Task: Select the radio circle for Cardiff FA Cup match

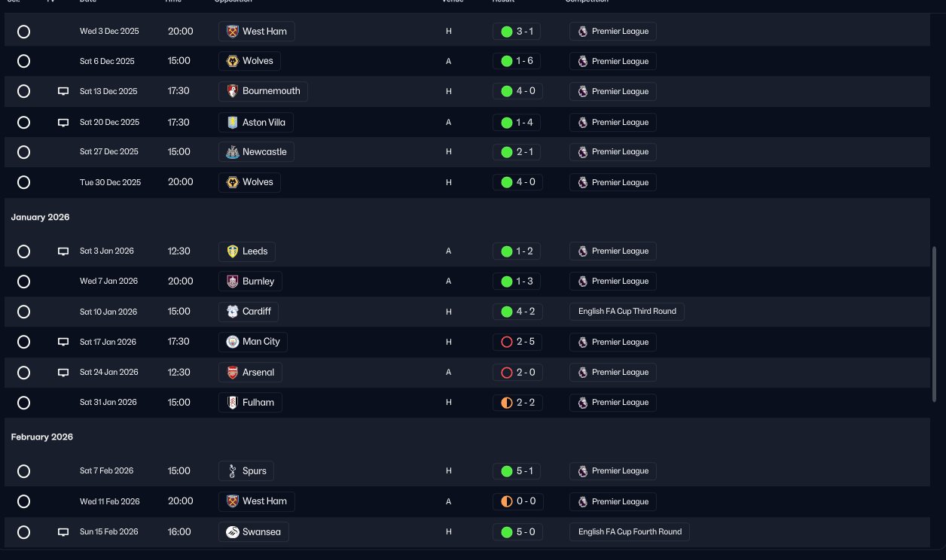Action: click(x=23, y=312)
